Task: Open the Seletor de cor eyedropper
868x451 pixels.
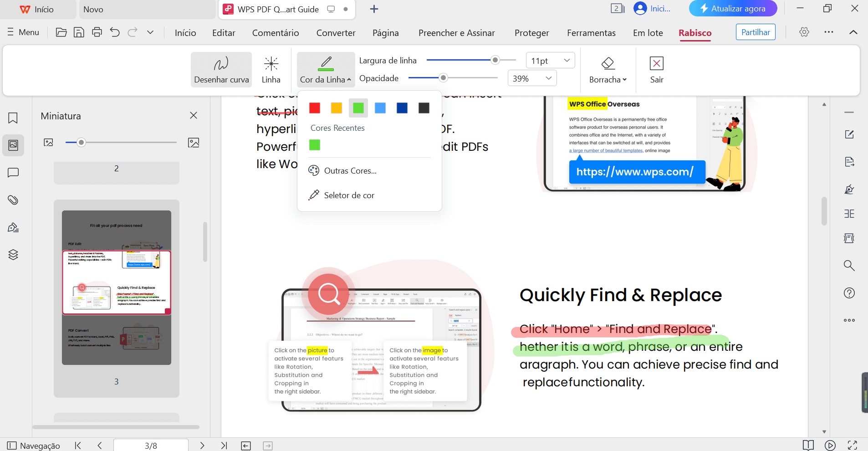Action: pos(349,195)
